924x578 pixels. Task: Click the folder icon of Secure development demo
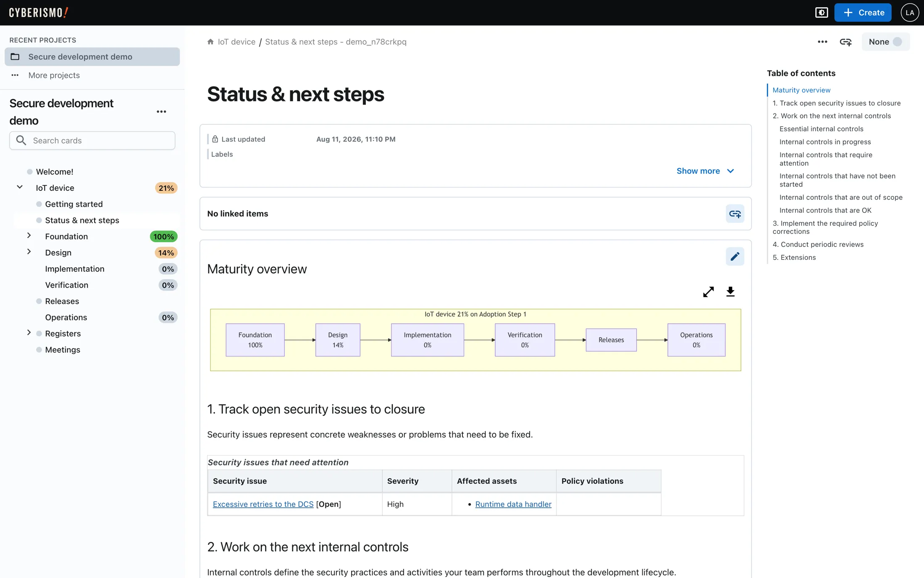(15, 57)
